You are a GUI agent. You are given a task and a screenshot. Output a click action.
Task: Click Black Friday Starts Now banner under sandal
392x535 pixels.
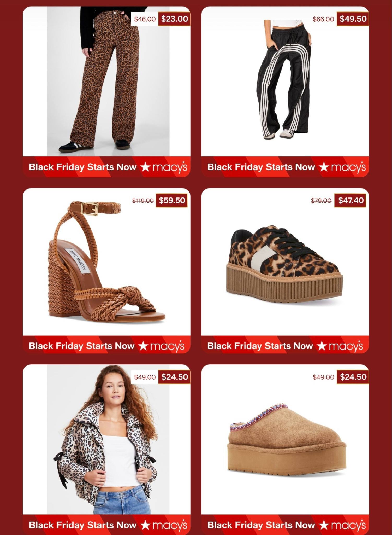point(106,345)
